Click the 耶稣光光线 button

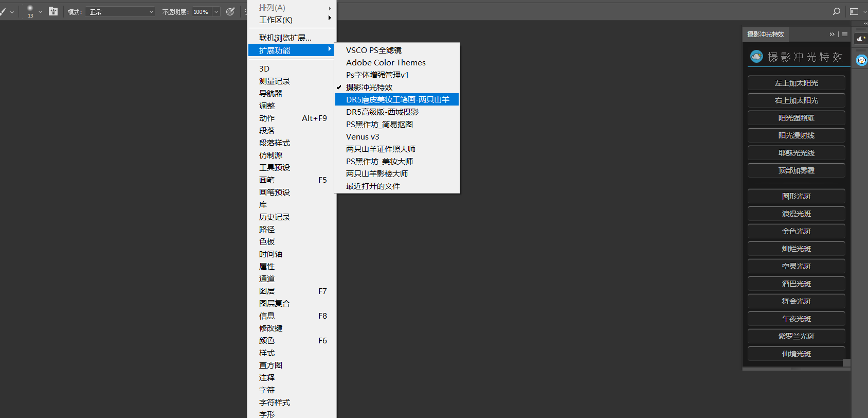coord(796,153)
